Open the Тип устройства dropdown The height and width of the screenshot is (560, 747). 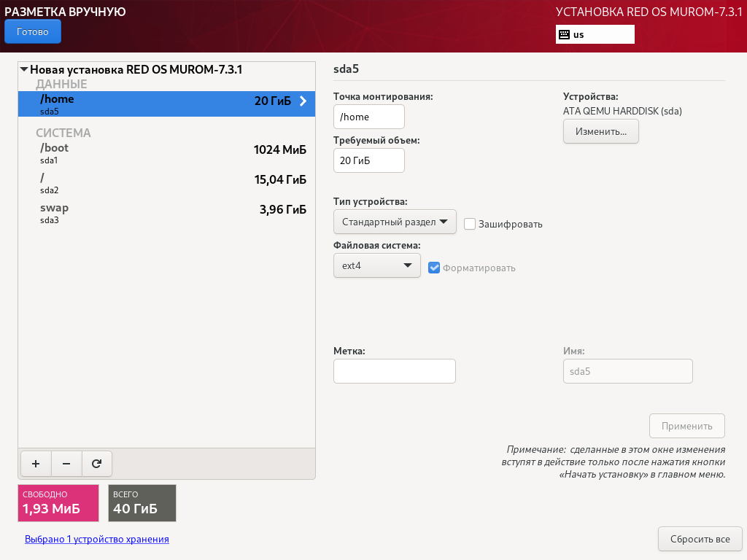pos(395,222)
